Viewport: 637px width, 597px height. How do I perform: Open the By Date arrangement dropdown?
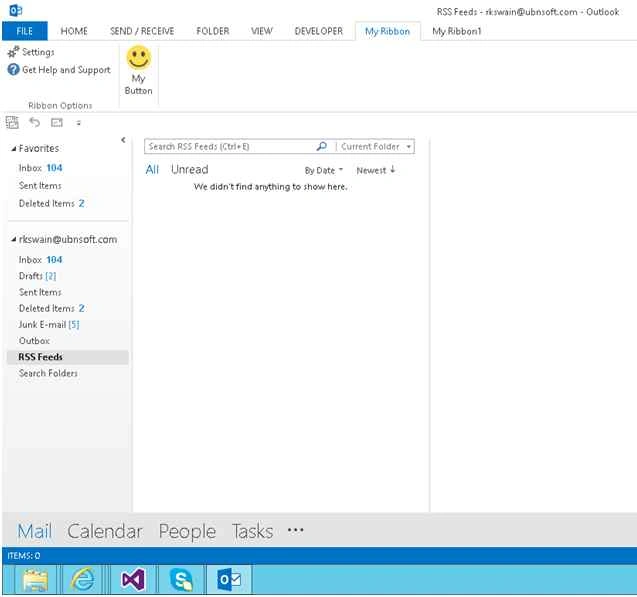pyautogui.click(x=324, y=170)
